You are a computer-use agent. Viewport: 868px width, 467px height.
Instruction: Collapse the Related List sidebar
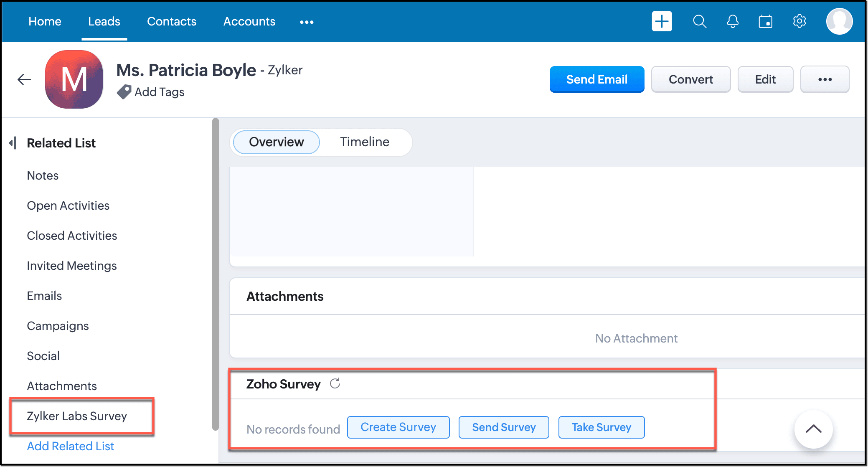[13, 143]
